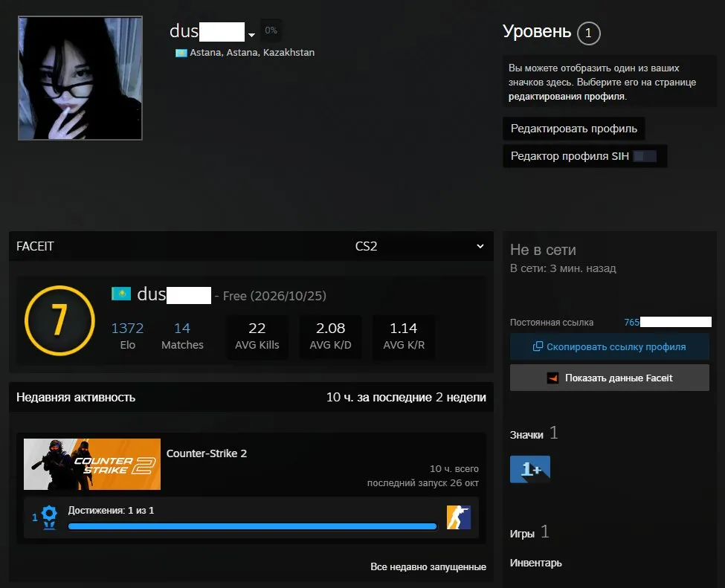Click the 22 AVG Kills stat box

pos(257,336)
